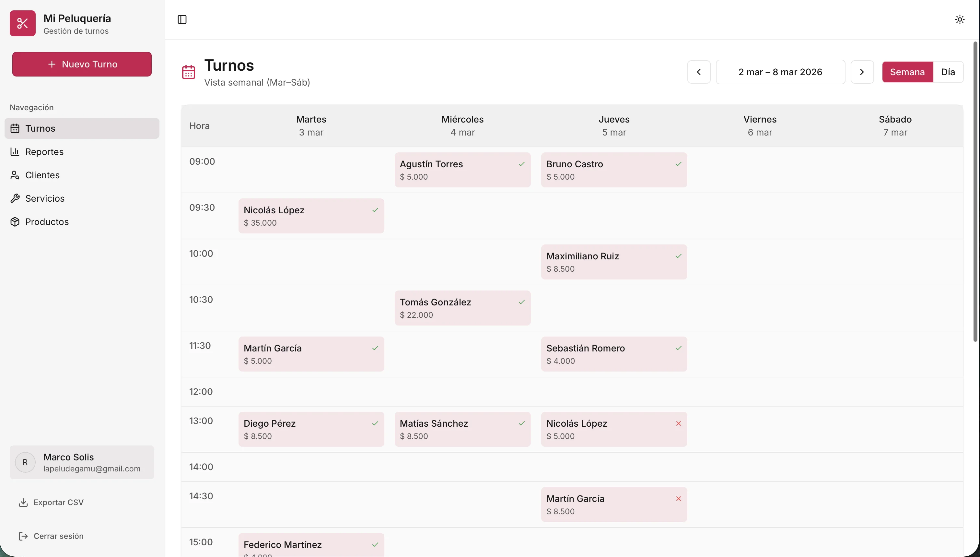Image resolution: width=980 pixels, height=557 pixels.
Task: Click the green check on Agustín Torres's card
Action: pyautogui.click(x=521, y=164)
